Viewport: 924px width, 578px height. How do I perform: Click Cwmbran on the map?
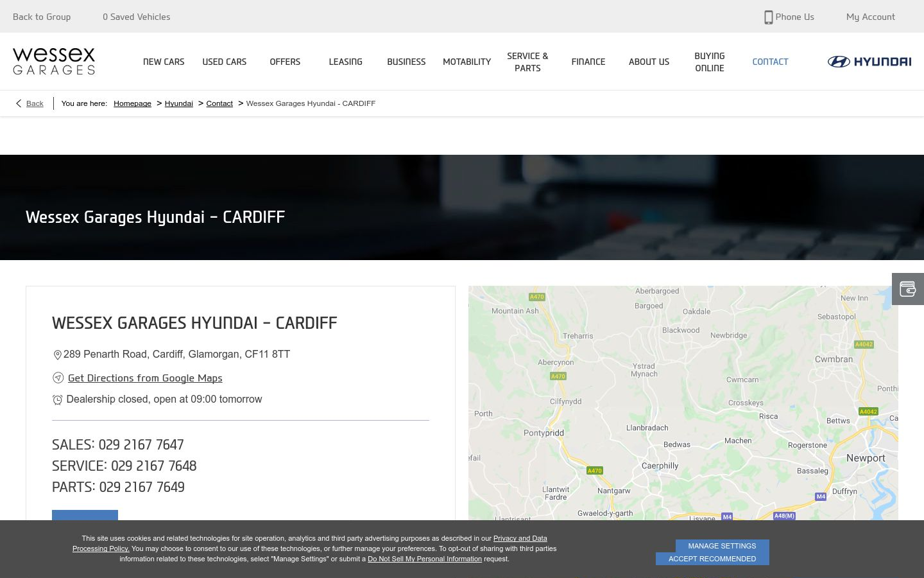(834, 359)
